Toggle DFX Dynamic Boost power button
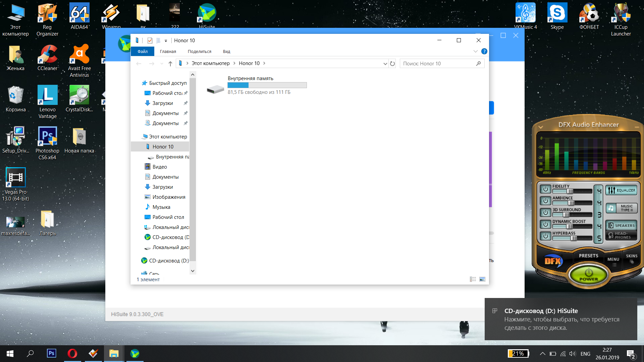644x362 pixels. click(545, 224)
